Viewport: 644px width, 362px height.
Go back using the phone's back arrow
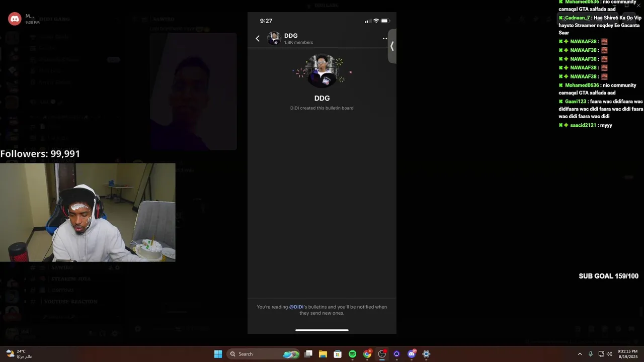pyautogui.click(x=258, y=38)
